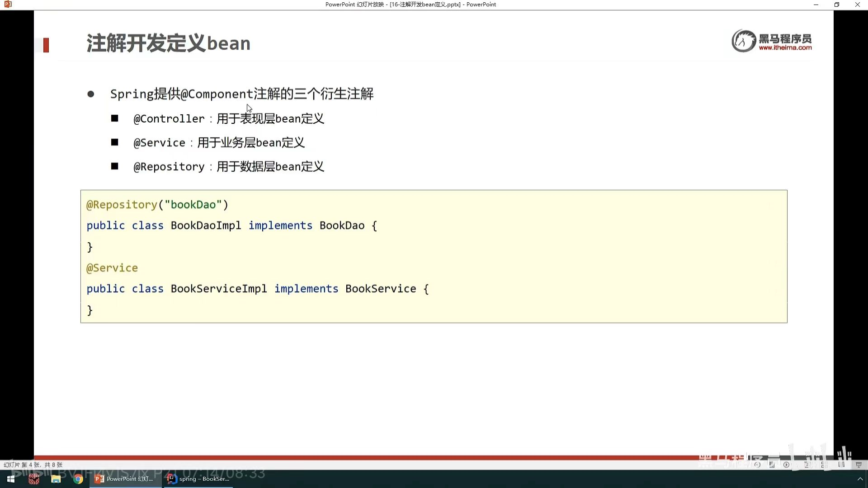868x488 pixels.
Task: Open Google Chrome from the taskbar
Action: [78, 479]
